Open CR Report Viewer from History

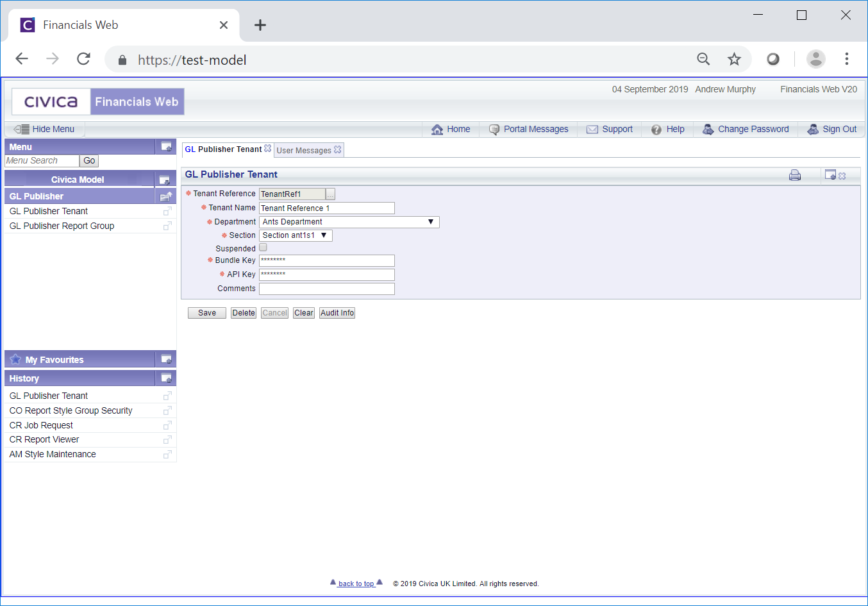click(44, 440)
